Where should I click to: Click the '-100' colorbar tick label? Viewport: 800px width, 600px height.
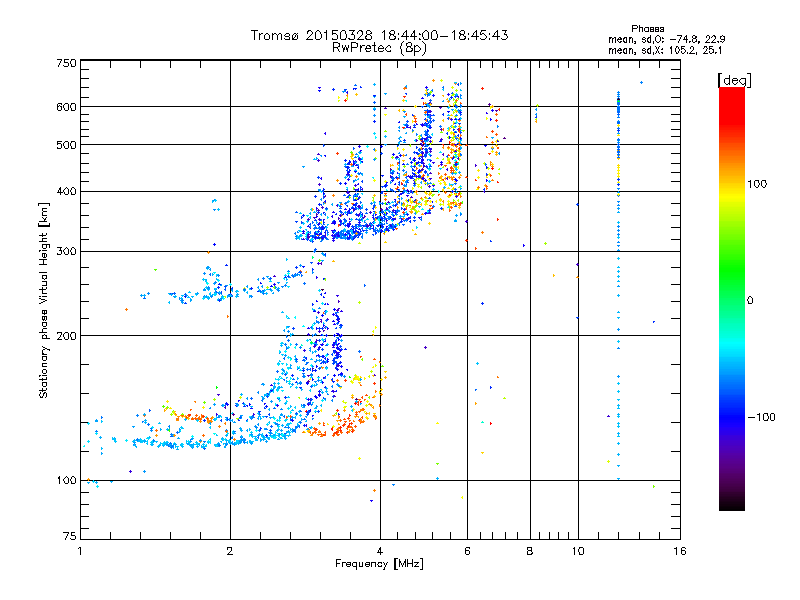(x=761, y=417)
